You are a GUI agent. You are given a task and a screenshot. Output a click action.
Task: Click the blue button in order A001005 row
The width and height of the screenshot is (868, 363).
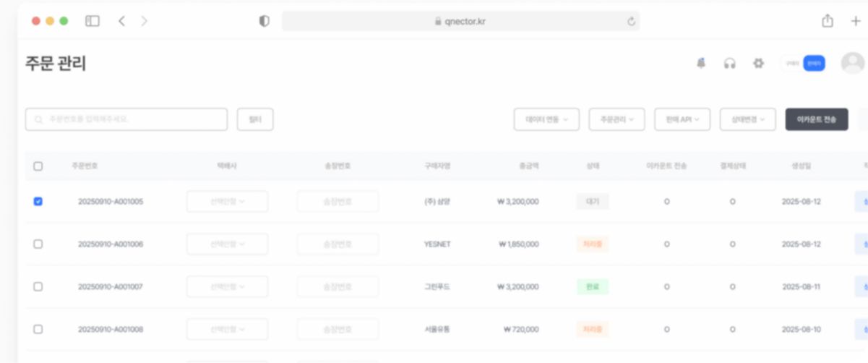[x=861, y=202]
